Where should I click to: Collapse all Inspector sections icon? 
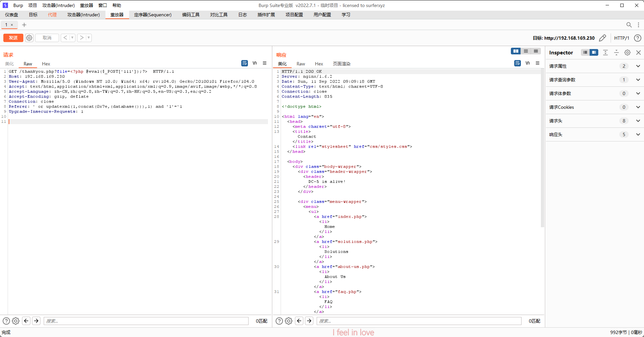617,52
